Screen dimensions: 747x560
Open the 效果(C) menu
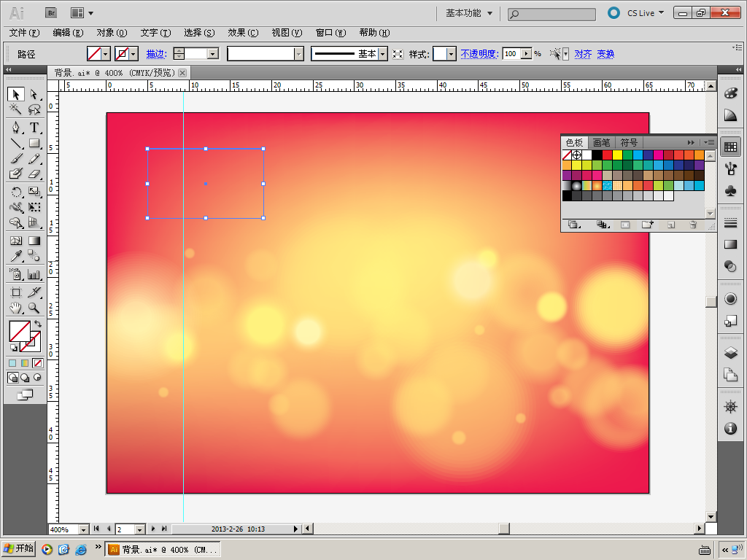pyautogui.click(x=243, y=33)
